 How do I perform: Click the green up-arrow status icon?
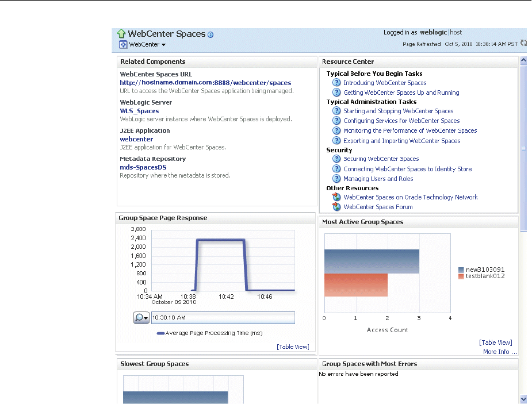[121, 34]
